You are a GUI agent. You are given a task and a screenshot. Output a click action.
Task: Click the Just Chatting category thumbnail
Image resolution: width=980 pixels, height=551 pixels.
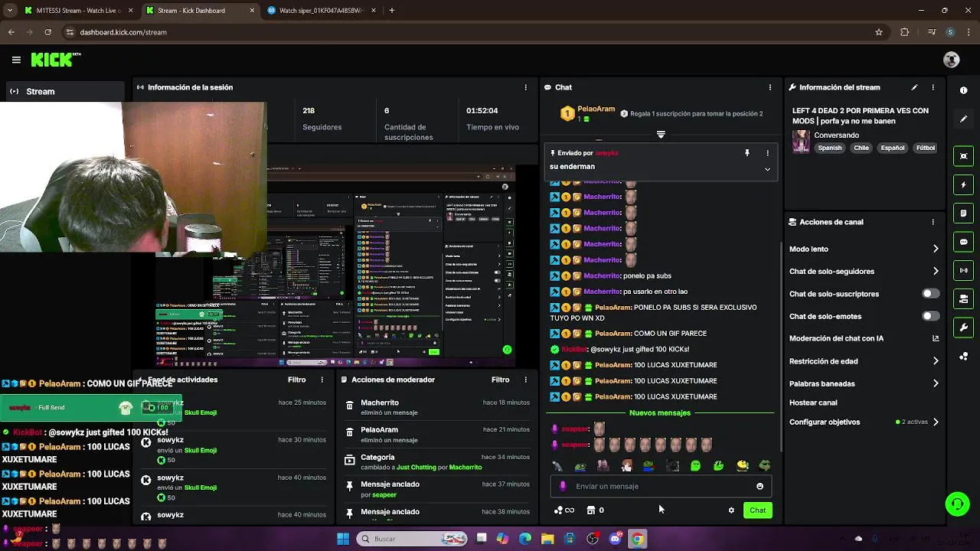(801, 142)
